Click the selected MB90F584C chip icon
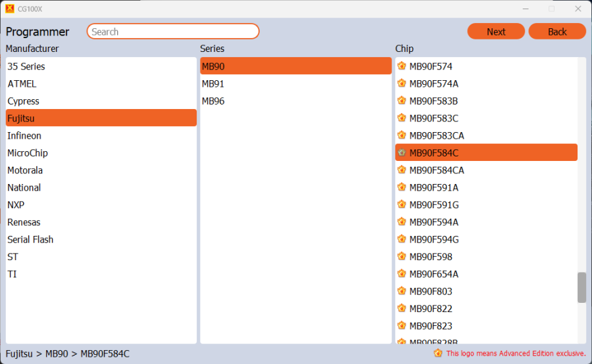 pos(401,152)
